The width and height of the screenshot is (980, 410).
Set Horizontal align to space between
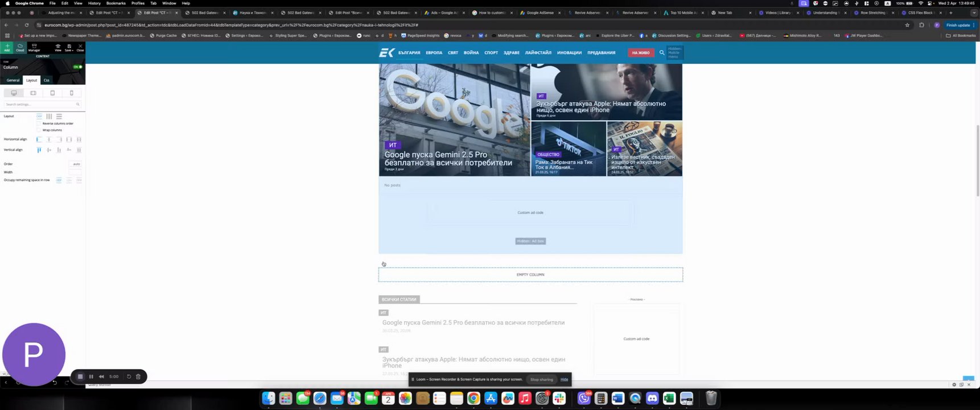tap(69, 140)
